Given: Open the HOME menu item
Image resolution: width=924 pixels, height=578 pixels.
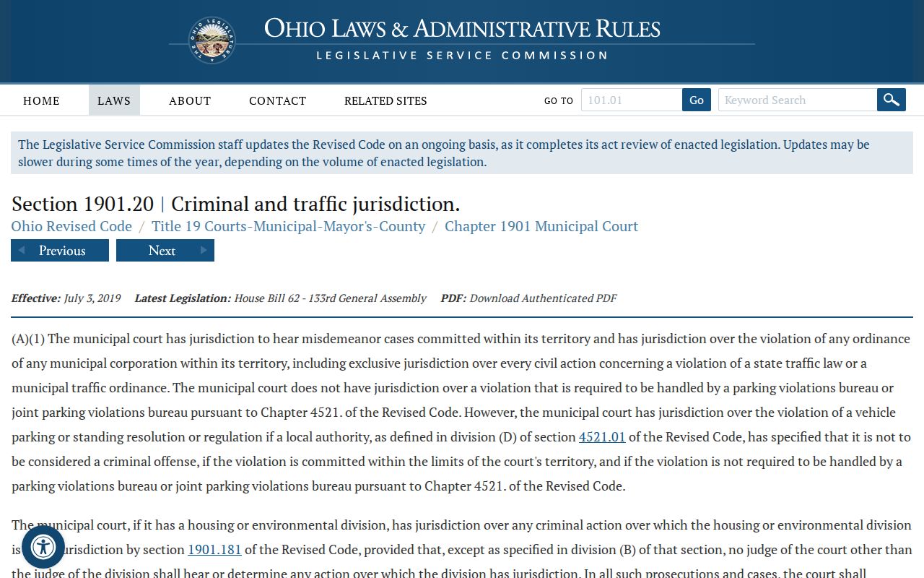Looking at the screenshot, I should [x=41, y=100].
